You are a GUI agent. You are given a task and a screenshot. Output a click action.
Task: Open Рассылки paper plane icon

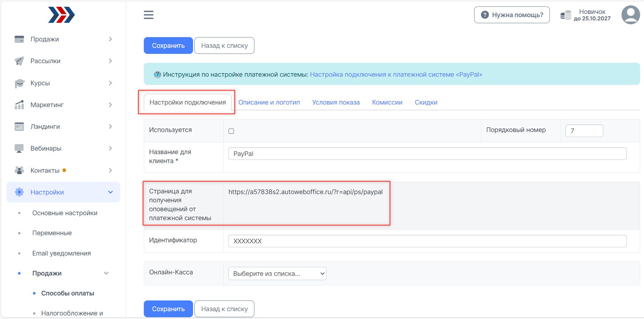tap(19, 61)
